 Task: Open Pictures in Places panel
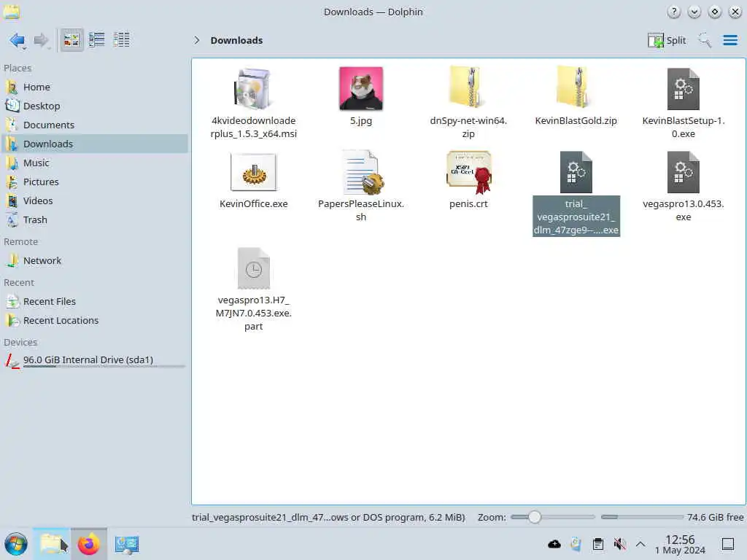click(95, 182)
